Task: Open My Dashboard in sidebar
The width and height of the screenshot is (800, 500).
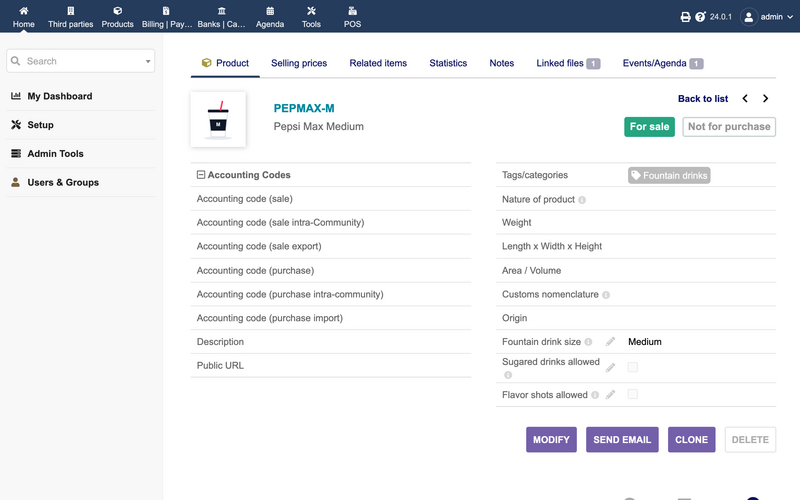Action: coord(60,96)
